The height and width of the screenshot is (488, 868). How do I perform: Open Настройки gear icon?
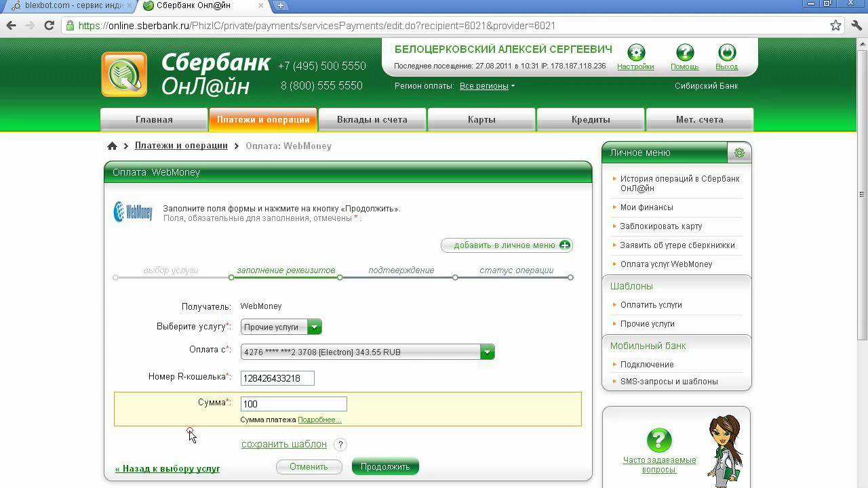pos(636,52)
